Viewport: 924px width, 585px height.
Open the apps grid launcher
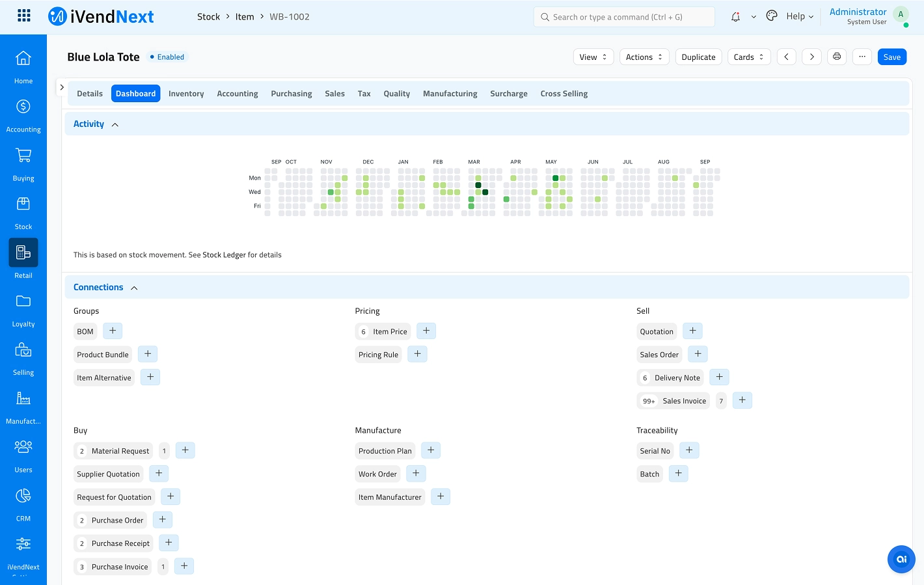24,16
